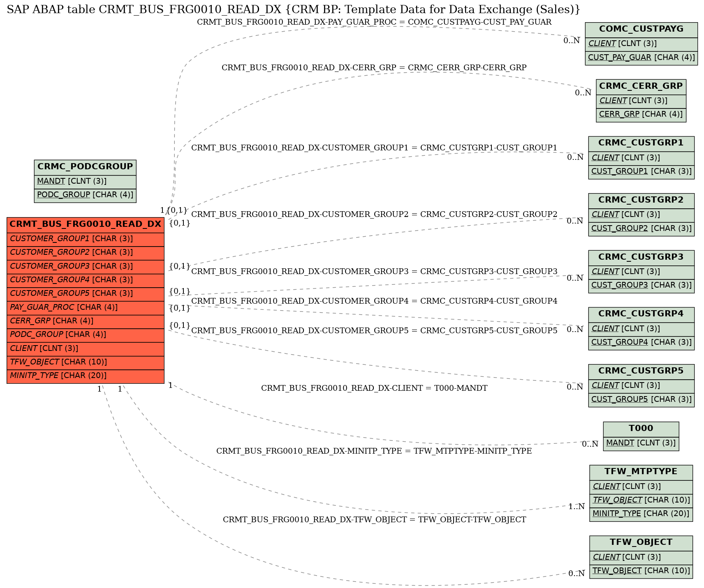The width and height of the screenshot is (704, 588).
Task: Click the CUSTOMER_GROUP3 relation label
Action: (374, 272)
